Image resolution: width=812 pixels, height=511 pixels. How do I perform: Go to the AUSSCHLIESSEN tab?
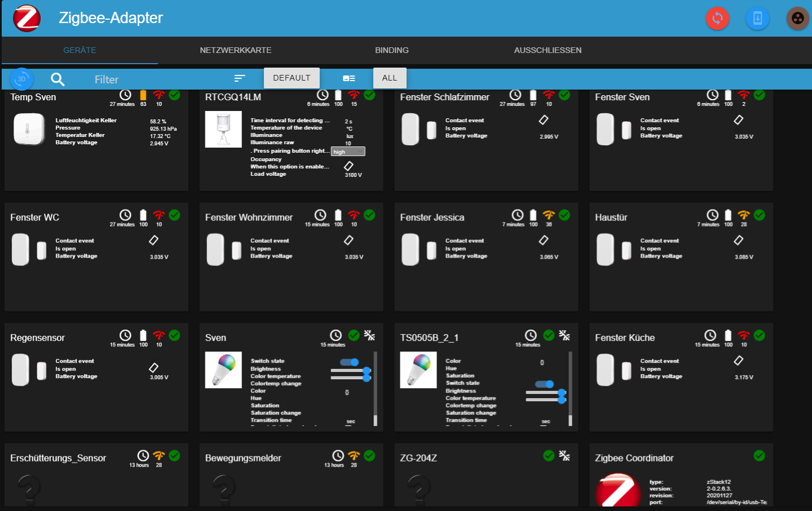pyautogui.click(x=548, y=50)
